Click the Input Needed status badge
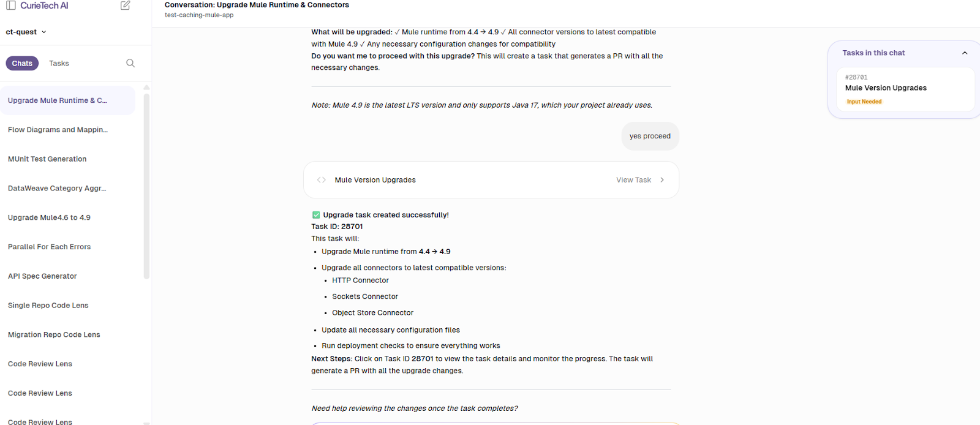The width and height of the screenshot is (980, 425). [864, 101]
